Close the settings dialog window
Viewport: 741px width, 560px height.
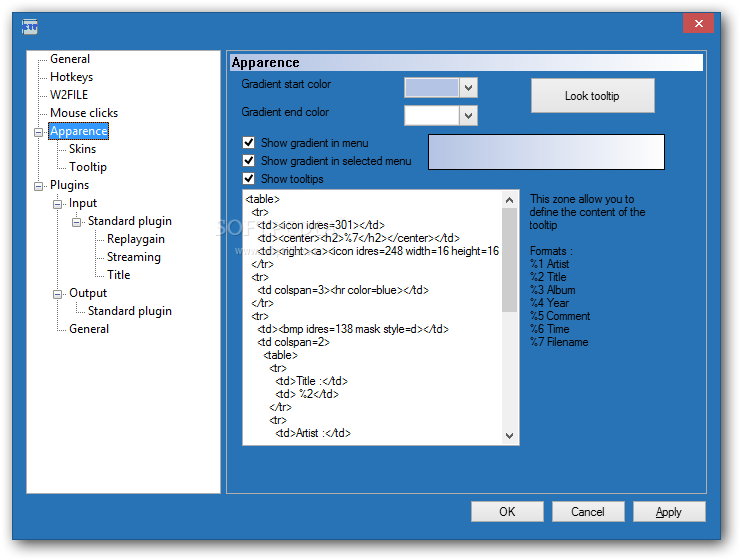click(698, 23)
